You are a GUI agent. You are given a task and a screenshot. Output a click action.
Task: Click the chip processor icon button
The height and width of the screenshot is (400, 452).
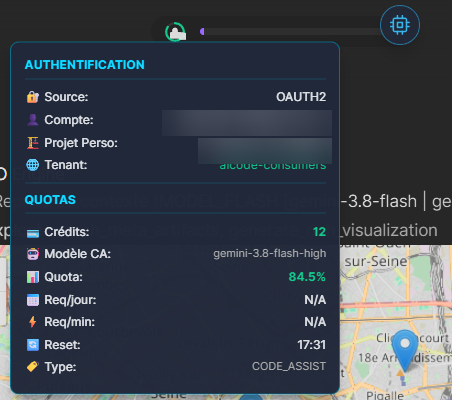point(400,25)
